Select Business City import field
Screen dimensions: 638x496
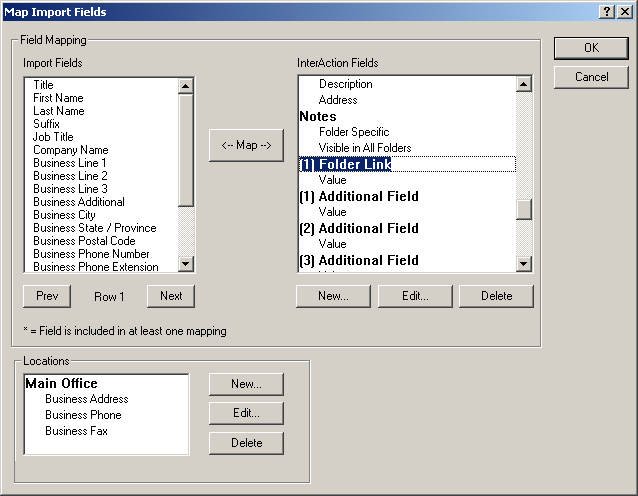(x=64, y=215)
